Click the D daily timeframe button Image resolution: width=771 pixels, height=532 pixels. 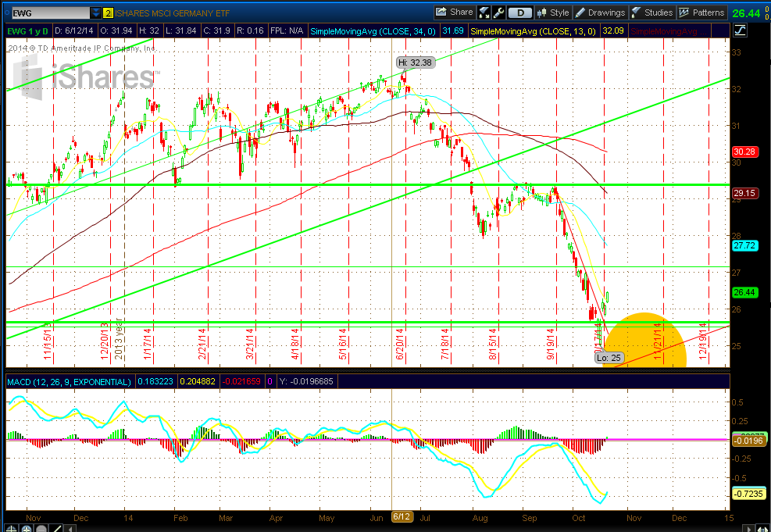[x=520, y=12]
